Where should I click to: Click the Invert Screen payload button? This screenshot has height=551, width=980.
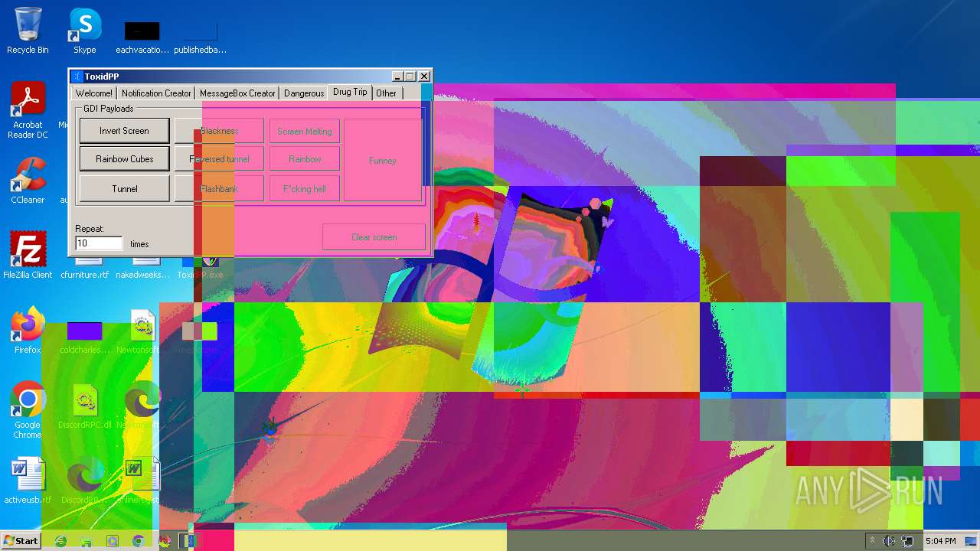point(124,131)
